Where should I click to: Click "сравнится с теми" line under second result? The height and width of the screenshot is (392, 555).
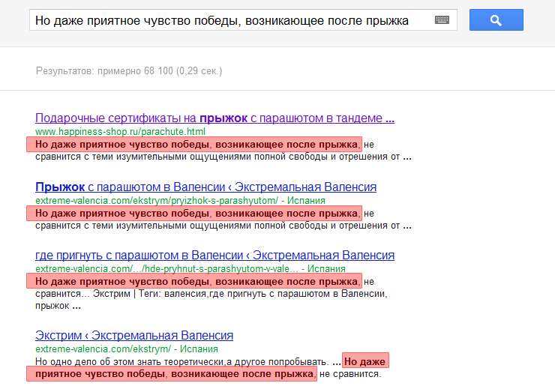217,226
